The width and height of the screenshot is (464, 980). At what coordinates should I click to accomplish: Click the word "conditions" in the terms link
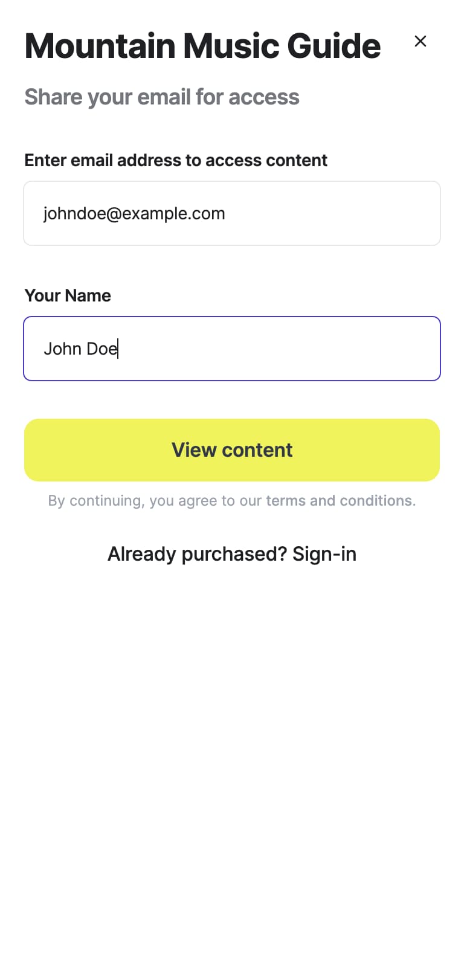coord(377,501)
